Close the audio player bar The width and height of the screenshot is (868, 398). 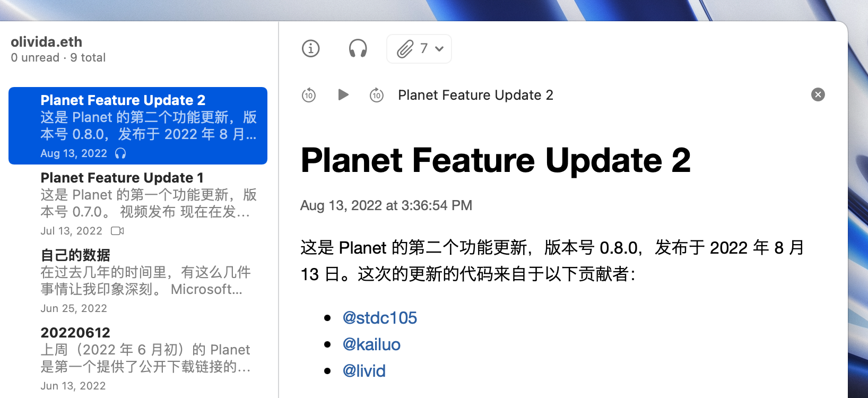(x=818, y=94)
